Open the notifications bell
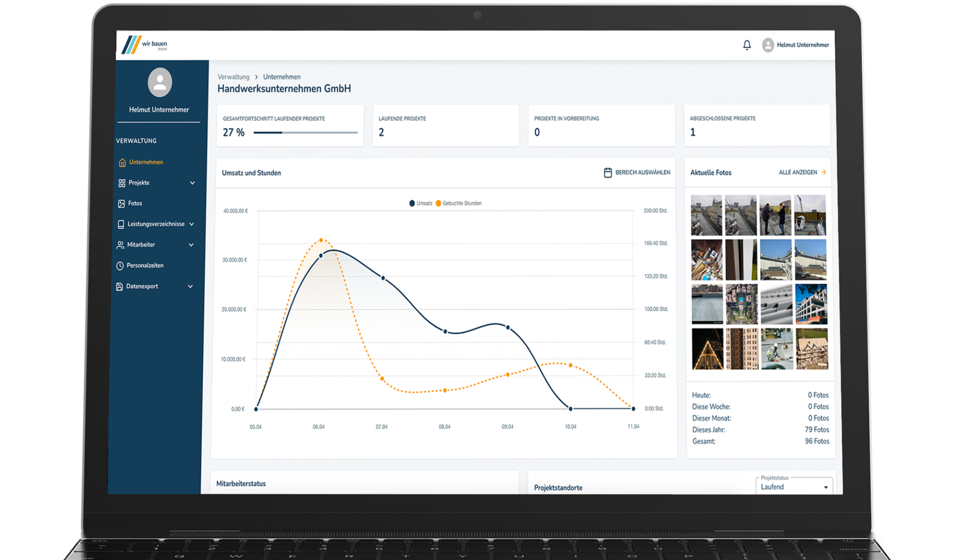Image resolution: width=954 pixels, height=560 pixels. point(747,45)
